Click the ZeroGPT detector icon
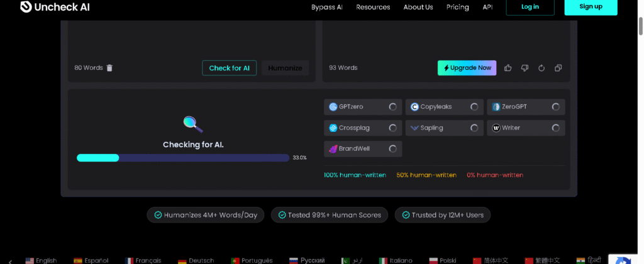This screenshot has width=644, height=264. tap(496, 107)
